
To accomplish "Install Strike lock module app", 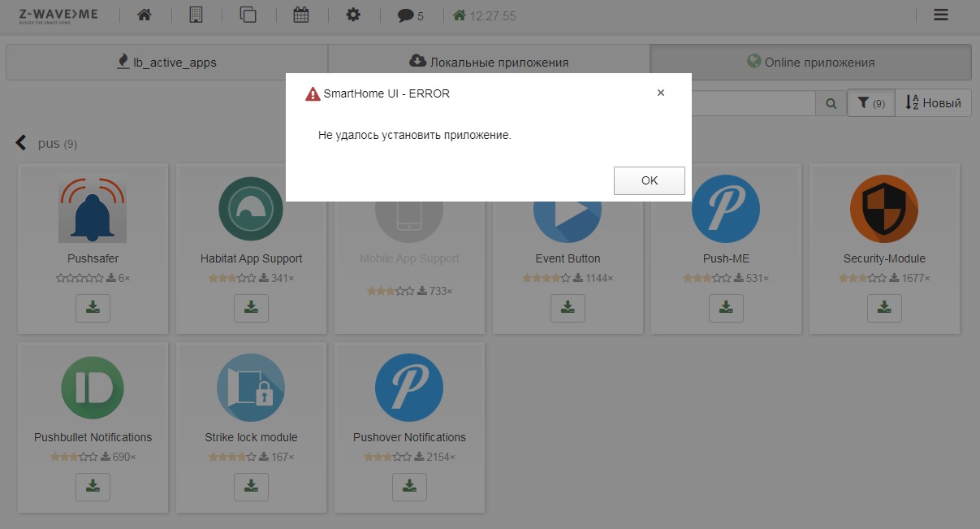I will click(251, 487).
